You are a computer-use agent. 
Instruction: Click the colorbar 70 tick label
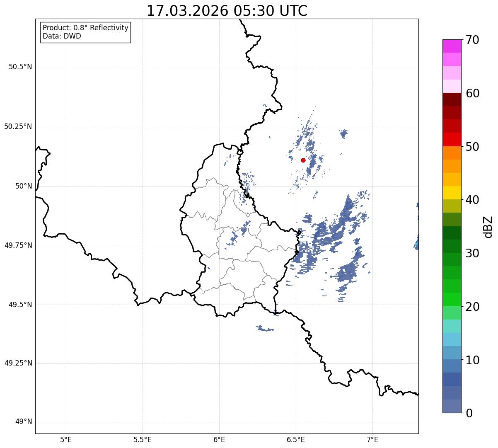click(x=472, y=40)
